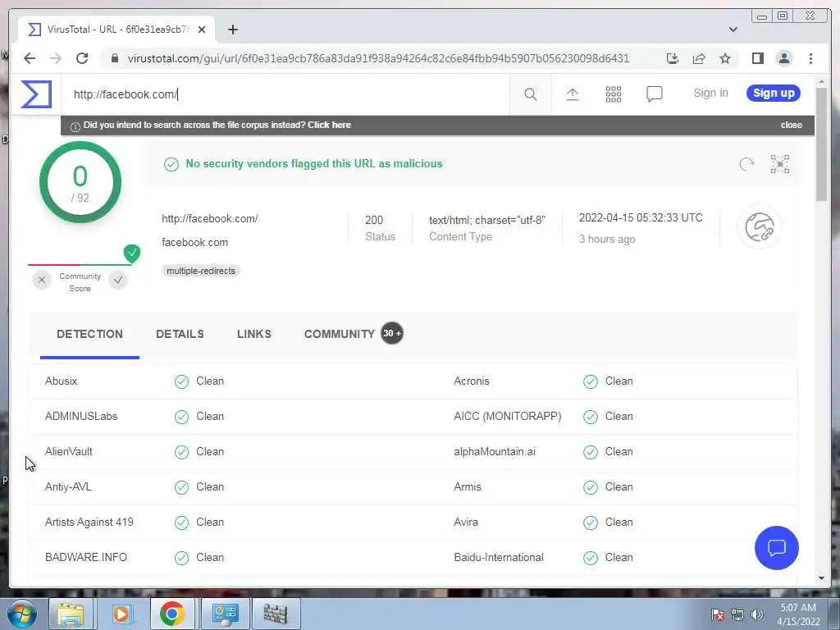Click the scrollbar up arrow
This screenshot has width=840, height=630.
pyautogui.click(x=821, y=81)
